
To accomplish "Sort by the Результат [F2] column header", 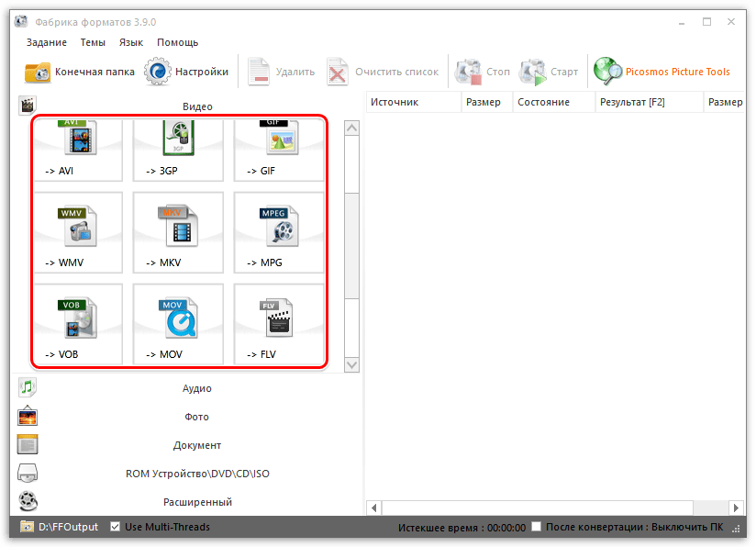I will point(649,102).
